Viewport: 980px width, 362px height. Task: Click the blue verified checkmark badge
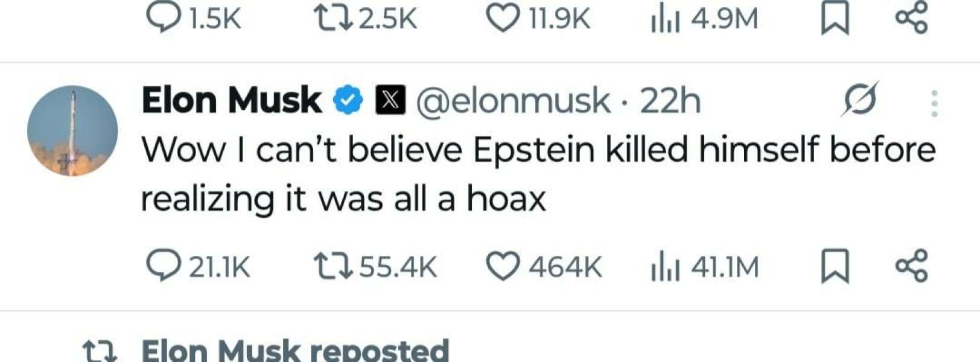pos(349,101)
